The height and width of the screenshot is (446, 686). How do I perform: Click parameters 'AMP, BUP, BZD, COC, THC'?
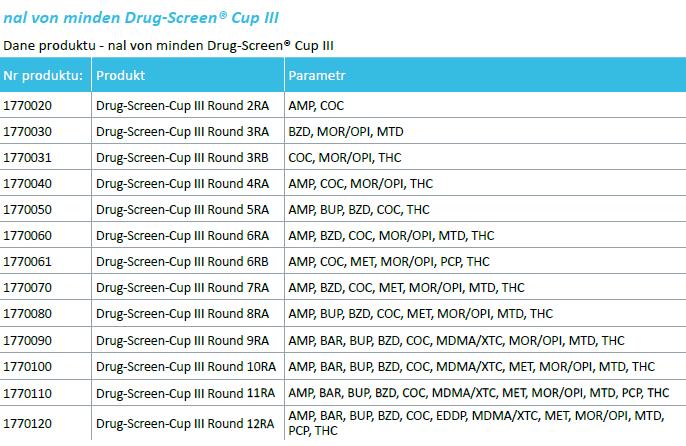click(x=358, y=209)
